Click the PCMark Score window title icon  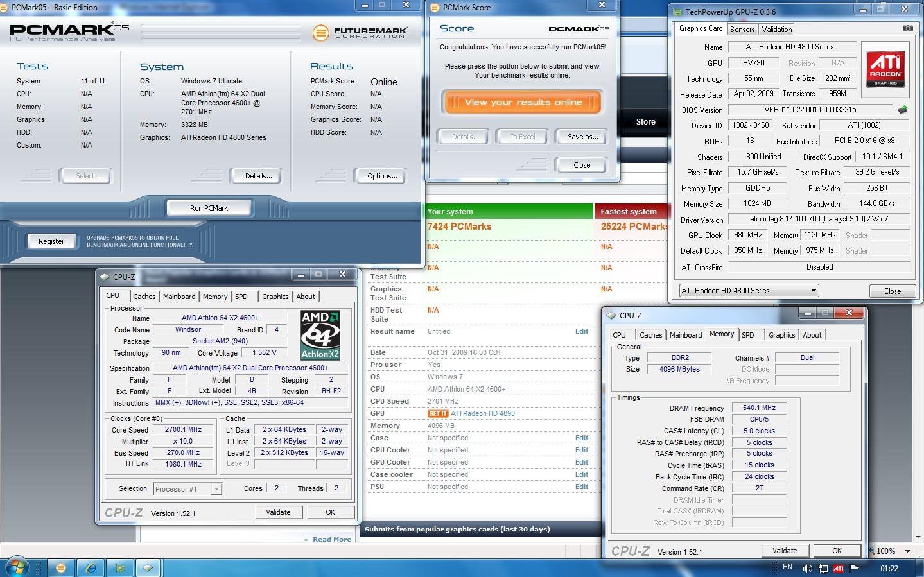[435, 8]
